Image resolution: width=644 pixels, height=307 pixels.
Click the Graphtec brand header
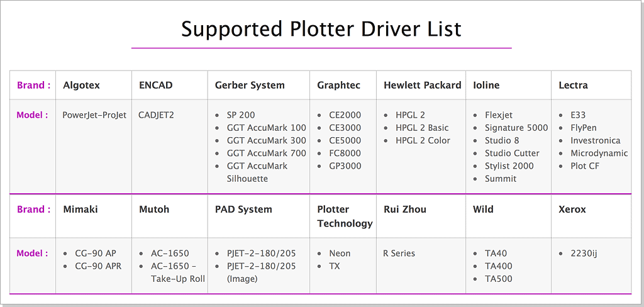pyautogui.click(x=338, y=86)
